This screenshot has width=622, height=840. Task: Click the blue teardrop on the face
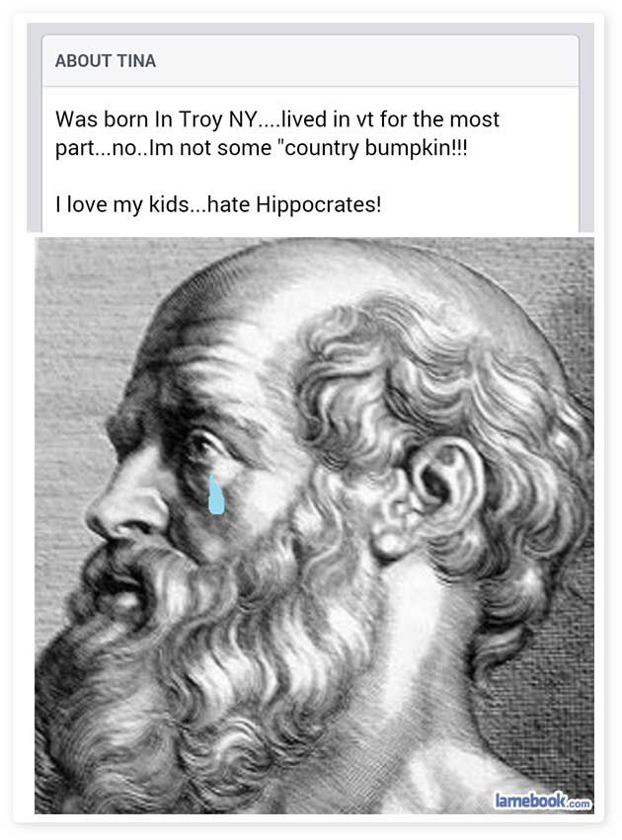(216, 495)
